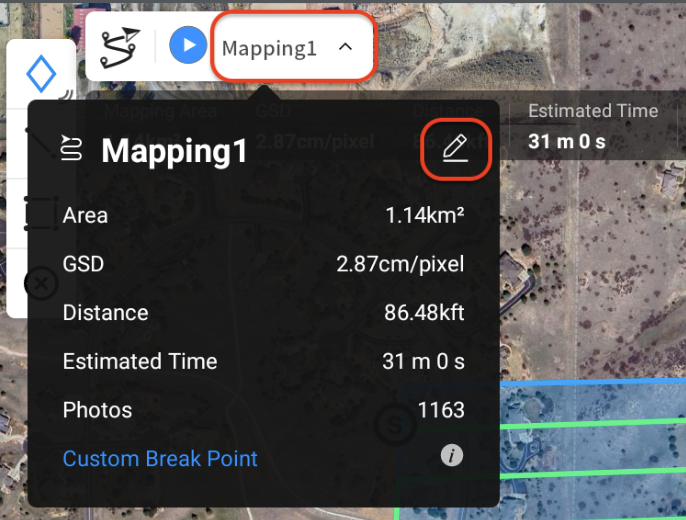
Task: Open the Custom Break Point link
Action: [x=160, y=458]
